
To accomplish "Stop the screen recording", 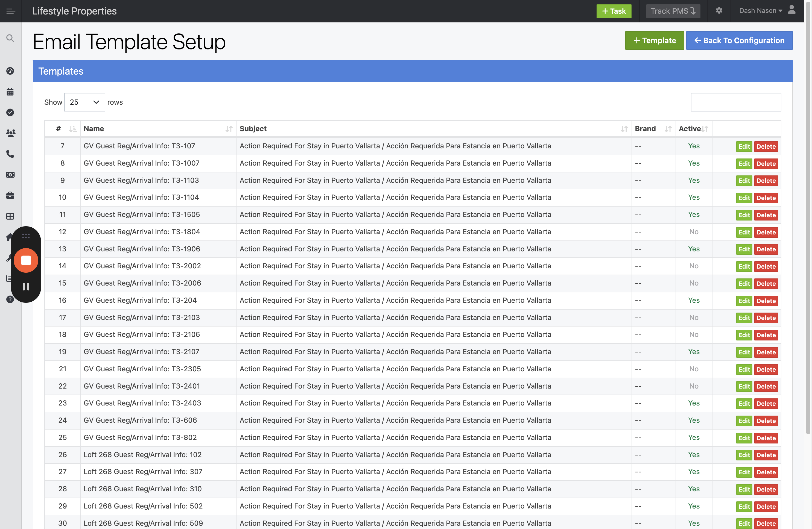I will tap(26, 260).
